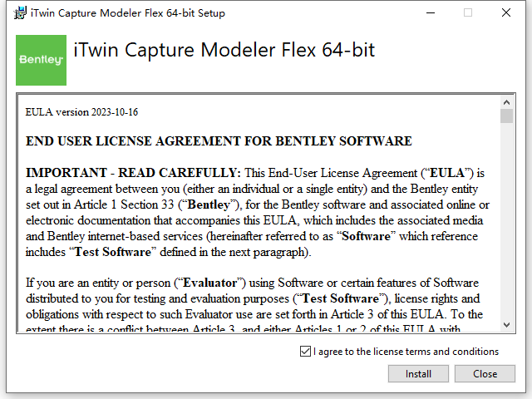Image resolution: width=532 pixels, height=399 pixels.
Task: Click the EULA scrollbar down arrow
Action: pos(506,325)
